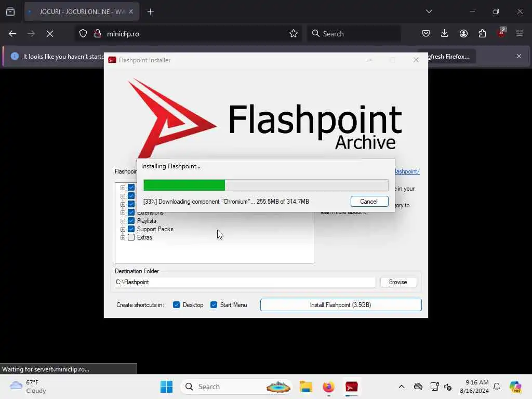Disable the Desktop shortcut checkbox

[x=176, y=304]
